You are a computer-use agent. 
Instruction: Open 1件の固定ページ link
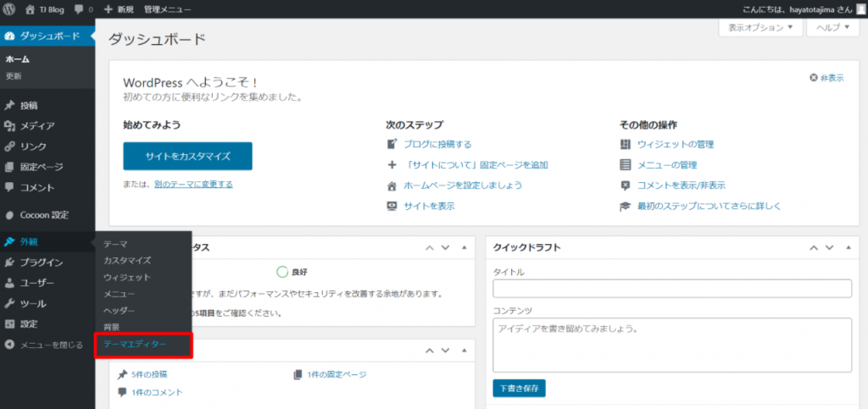pos(336,375)
